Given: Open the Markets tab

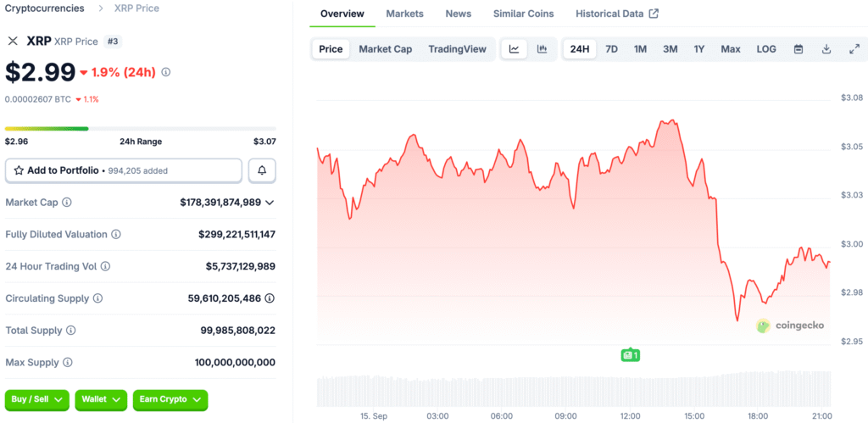Looking at the screenshot, I should tap(404, 14).
